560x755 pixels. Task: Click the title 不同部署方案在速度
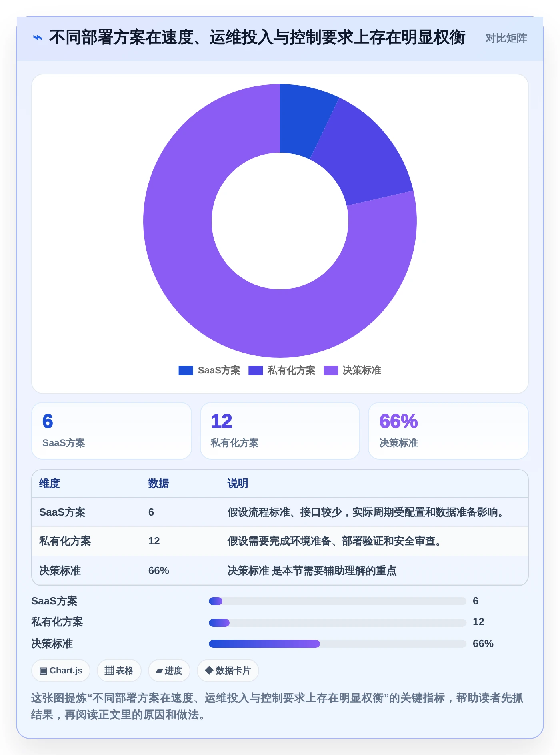[x=257, y=38]
